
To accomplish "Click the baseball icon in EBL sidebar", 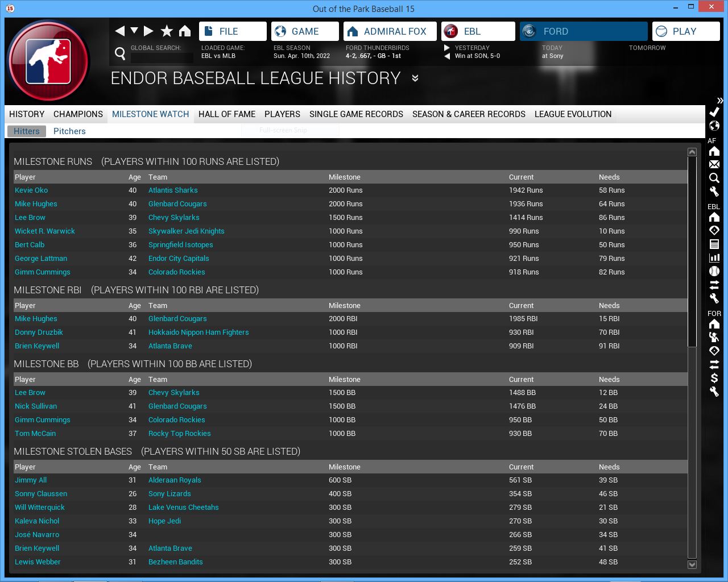I will pos(714,271).
